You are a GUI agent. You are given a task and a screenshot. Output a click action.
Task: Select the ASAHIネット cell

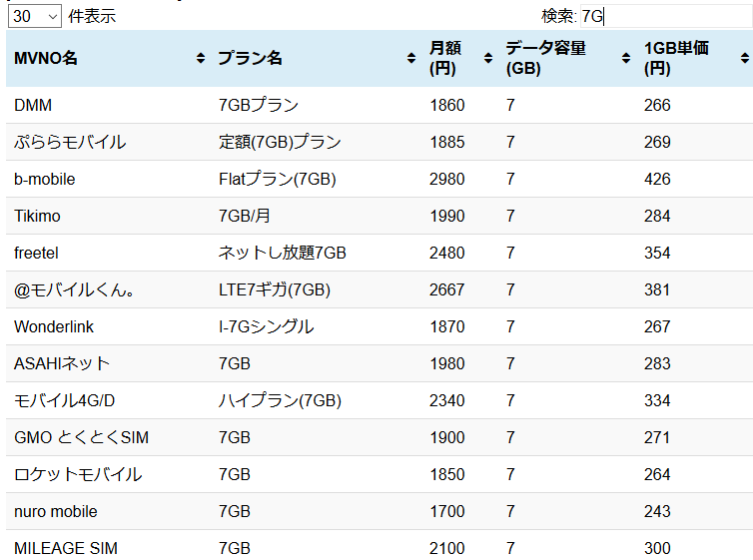[x=62, y=363]
